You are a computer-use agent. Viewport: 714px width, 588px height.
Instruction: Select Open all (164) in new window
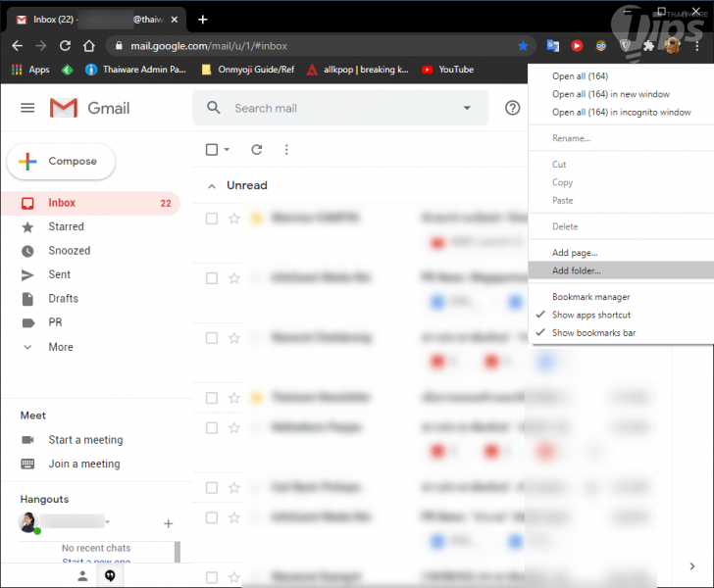coord(621,94)
